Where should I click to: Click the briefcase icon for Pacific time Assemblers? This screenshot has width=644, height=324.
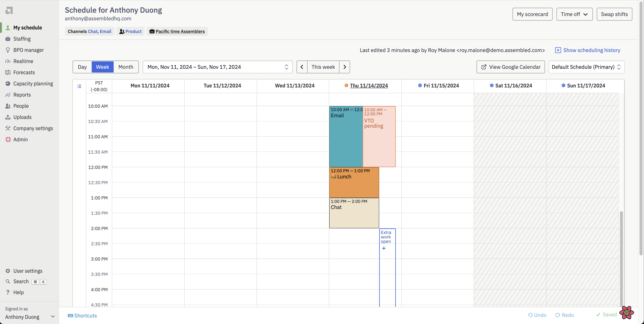[152, 31]
